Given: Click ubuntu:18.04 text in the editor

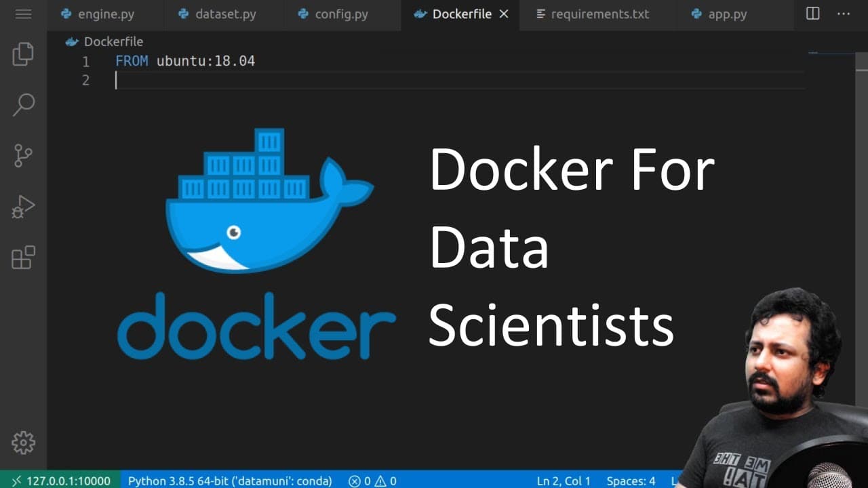Looking at the screenshot, I should pos(205,61).
